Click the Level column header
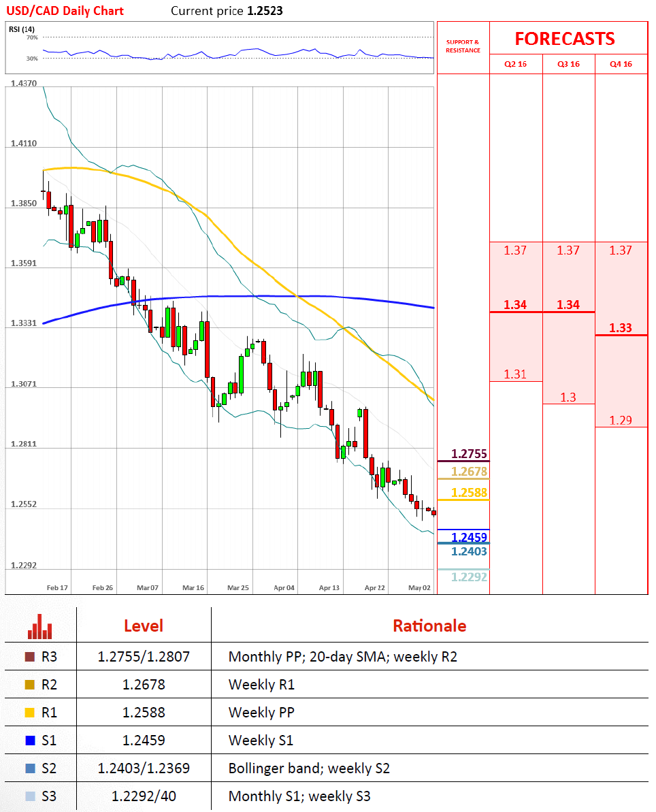The height and width of the screenshot is (812, 656). pos(144,626)
